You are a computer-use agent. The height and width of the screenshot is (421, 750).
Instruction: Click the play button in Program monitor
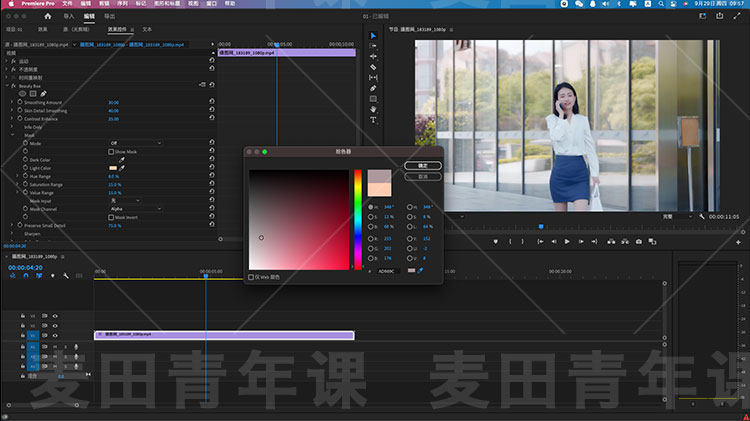tap(567, 241)
